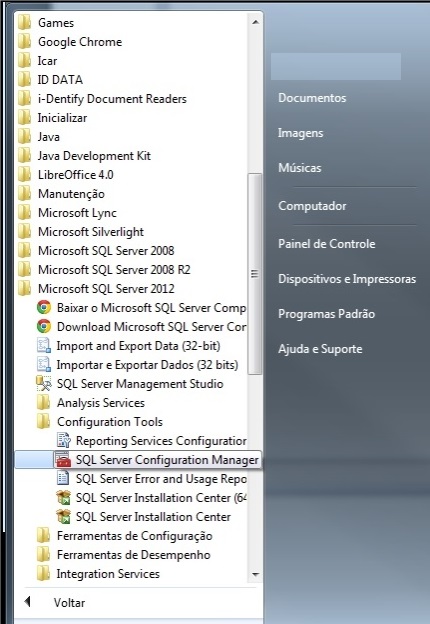Screen dimensions: 430x624
Task: Open Músicas from the Start menu
Action: click(x=300, y=168)
